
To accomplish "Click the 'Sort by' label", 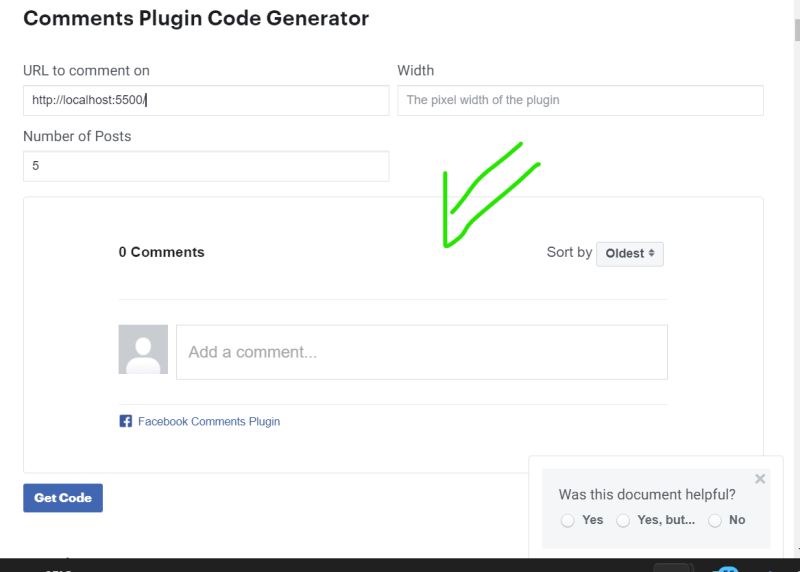I will pos(569,252).
